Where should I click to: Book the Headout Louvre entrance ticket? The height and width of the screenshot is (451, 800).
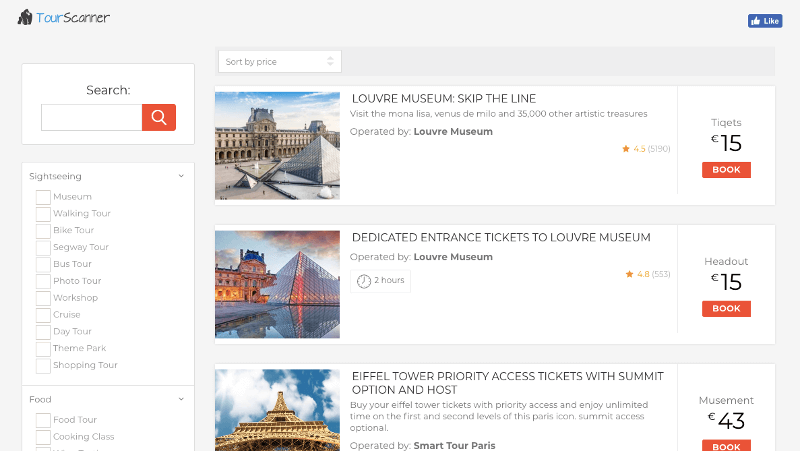coord(726,309)
